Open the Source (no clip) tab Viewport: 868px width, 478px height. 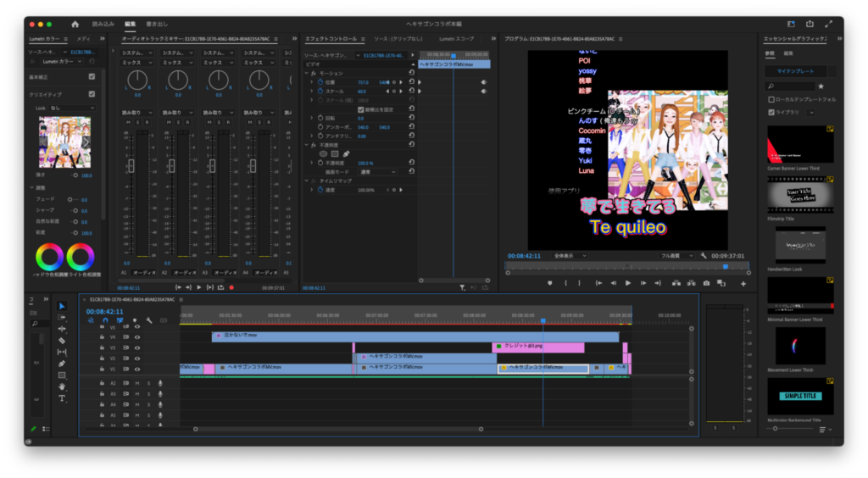pyautogui.click(x=398, y=39)
